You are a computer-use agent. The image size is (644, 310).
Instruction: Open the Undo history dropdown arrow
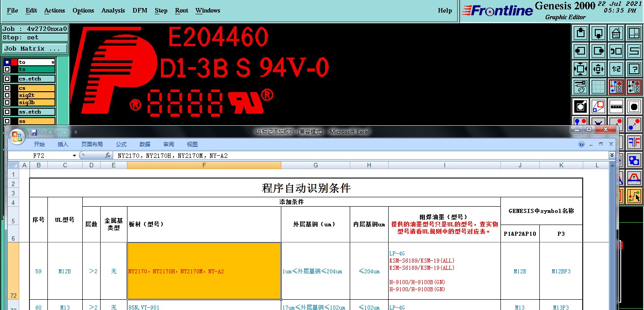point(50,132)
